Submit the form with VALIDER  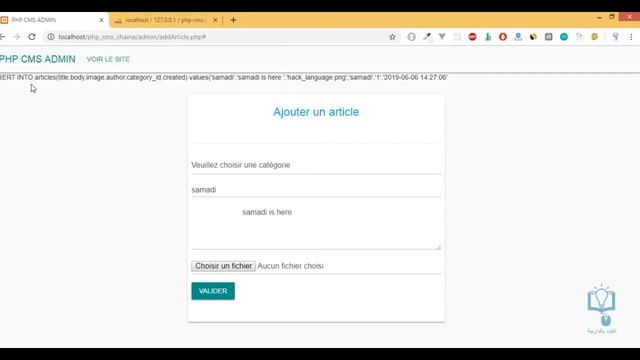213,291
